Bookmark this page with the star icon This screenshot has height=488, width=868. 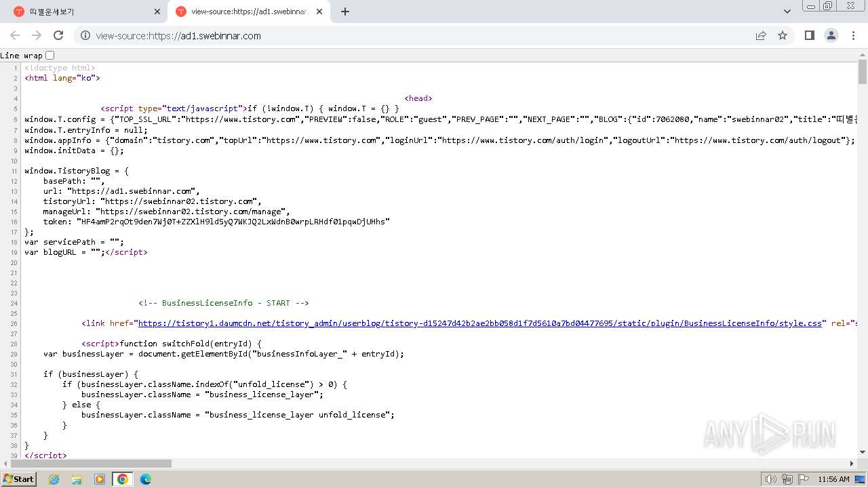click(783, 36)
